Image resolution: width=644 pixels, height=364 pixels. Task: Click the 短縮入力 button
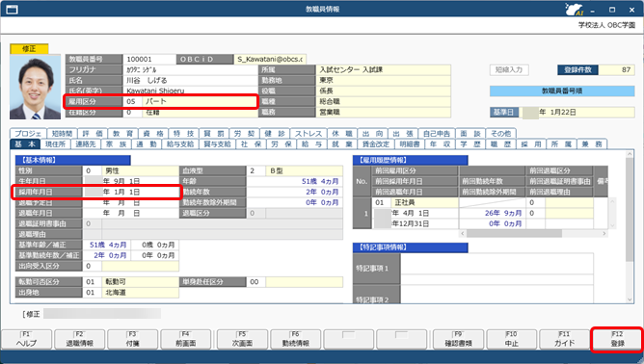click(x=509, y=69)
